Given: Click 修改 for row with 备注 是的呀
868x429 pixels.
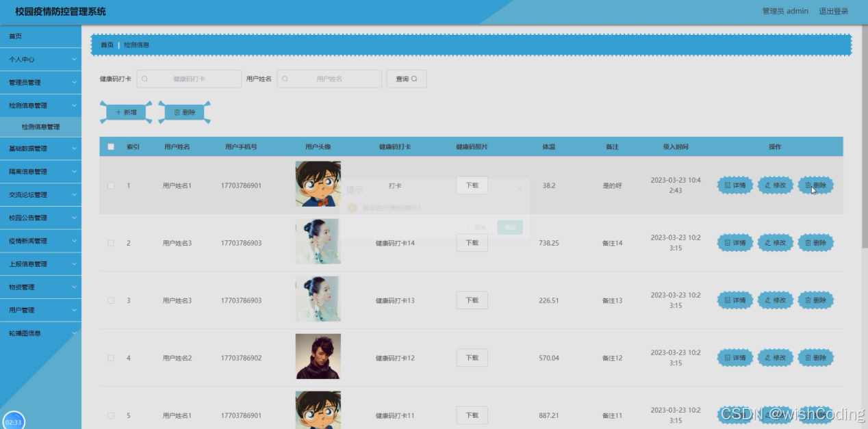Looking at the screenshot, I should click(x=776, y=185).
